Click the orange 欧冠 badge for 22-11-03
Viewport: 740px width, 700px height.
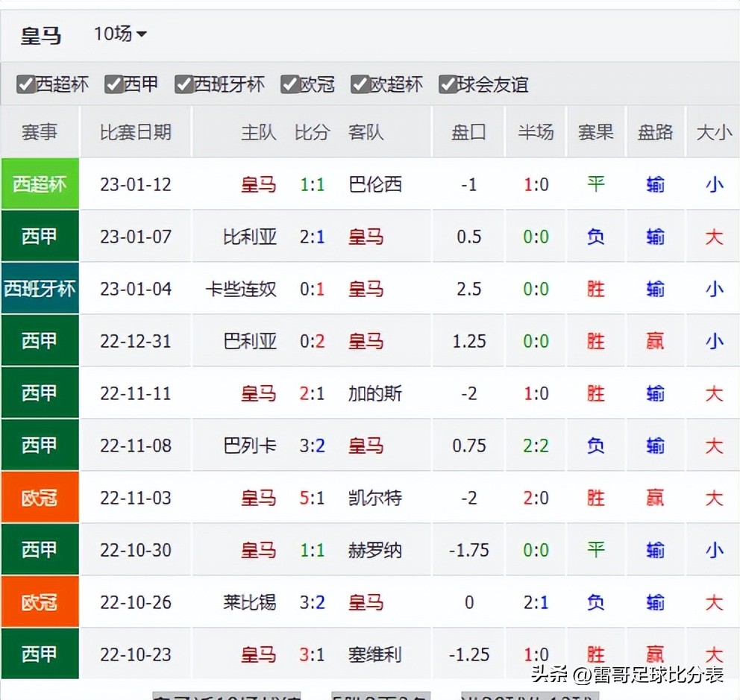(40, 498)
